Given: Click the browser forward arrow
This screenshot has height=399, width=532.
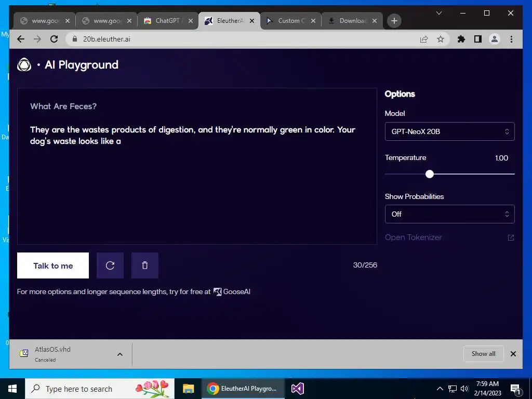Looking at the screenshot, I should pyautogui.click(x=37, y=39).
